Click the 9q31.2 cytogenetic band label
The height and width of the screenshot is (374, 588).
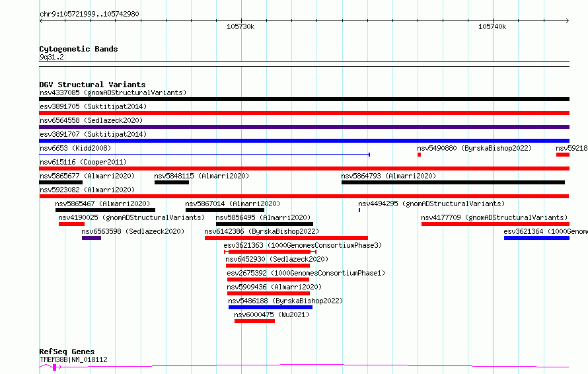tap(52, 57)
